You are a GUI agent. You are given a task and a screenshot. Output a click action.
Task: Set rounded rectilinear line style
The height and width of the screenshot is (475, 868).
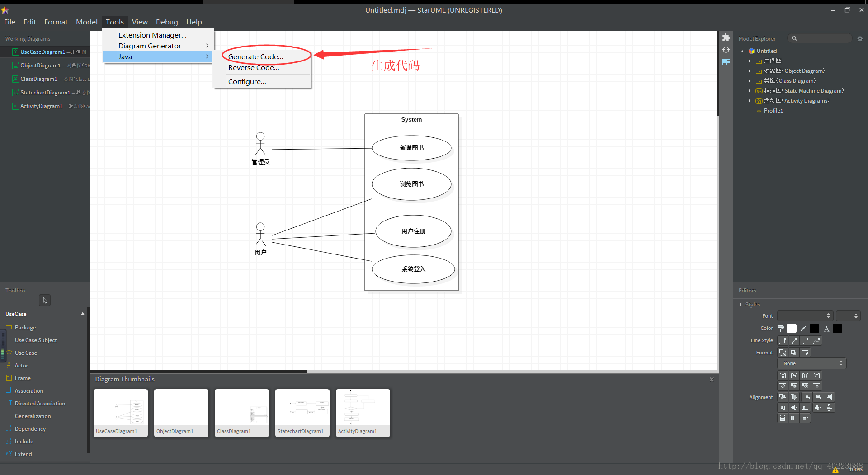click(x=805, y=341)
